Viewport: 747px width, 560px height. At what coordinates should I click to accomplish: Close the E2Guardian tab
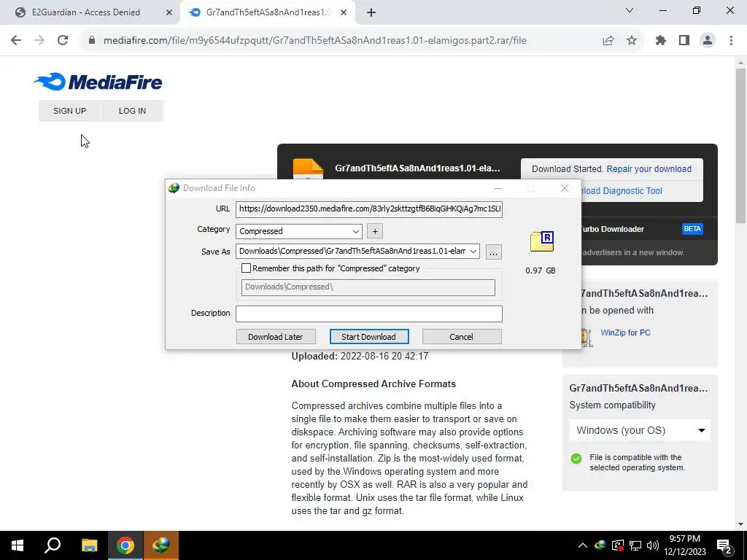pos(169,12)
